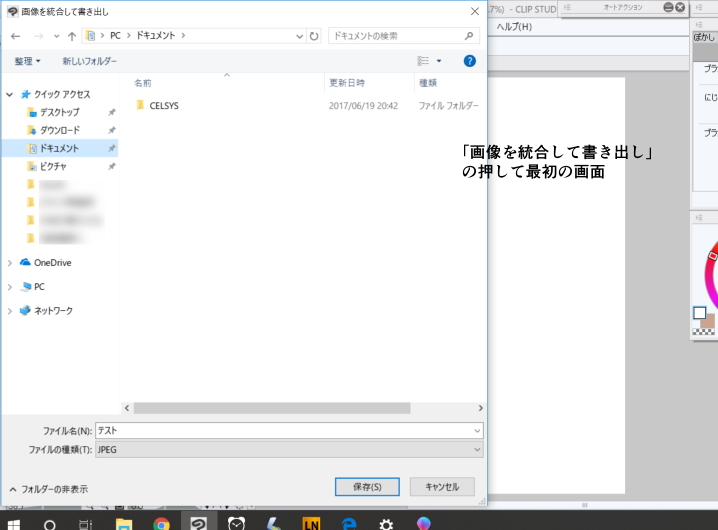Viewport: 718px width, 530px height.
Task: Sort by 名前 column header
Action: (x=143, y=83)
